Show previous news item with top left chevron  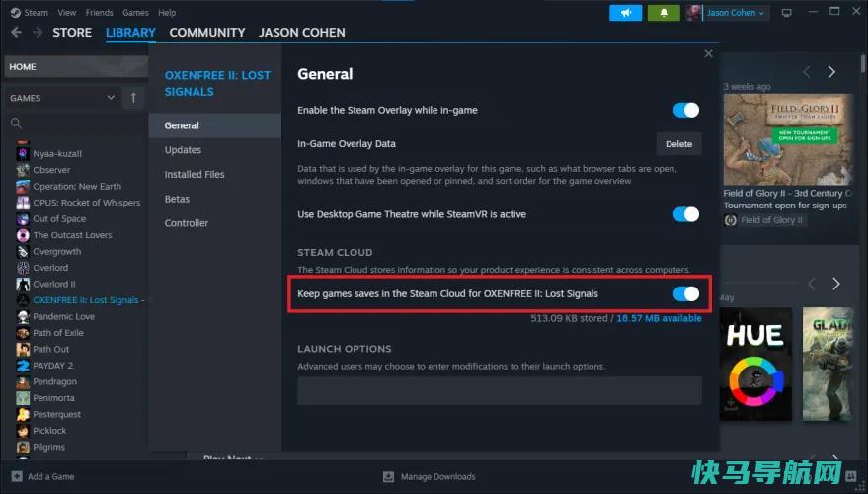click(x=807, y=72)
